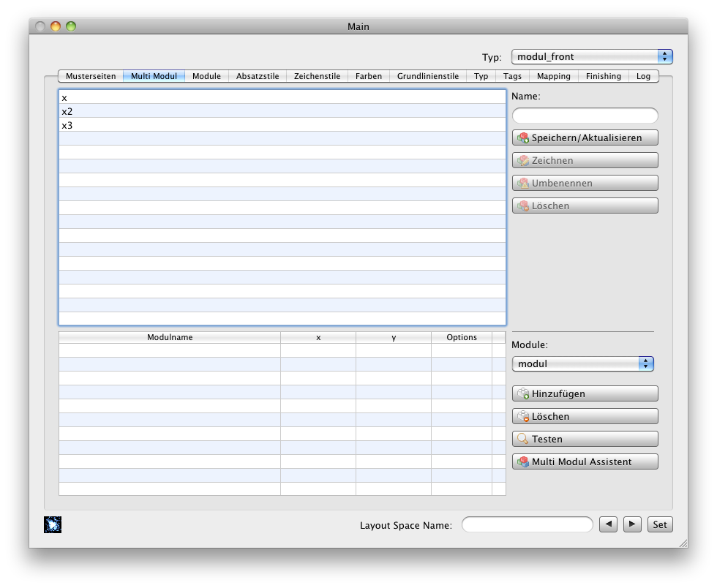Image resolution: width=717 pixels, height=588 pixels.
Task: Click the Testen magnifier button
Action: (585, 440)
